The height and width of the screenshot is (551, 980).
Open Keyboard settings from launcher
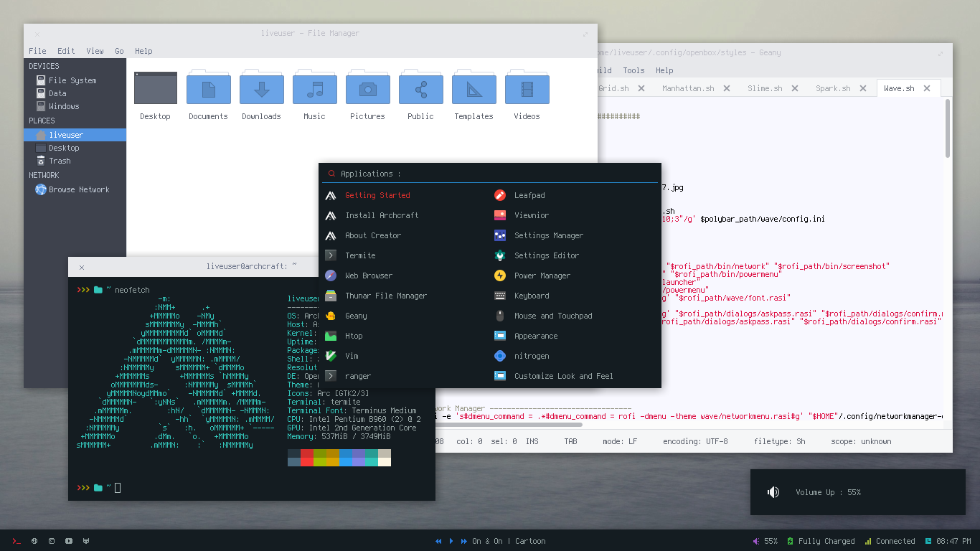click(x=574, y=296)
